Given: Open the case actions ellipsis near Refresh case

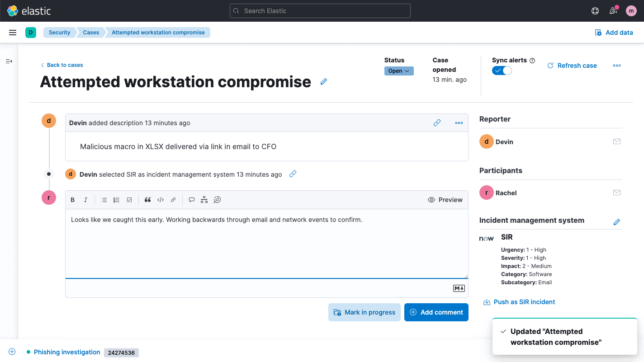Looking at the screenshot, I should [617, 66].
